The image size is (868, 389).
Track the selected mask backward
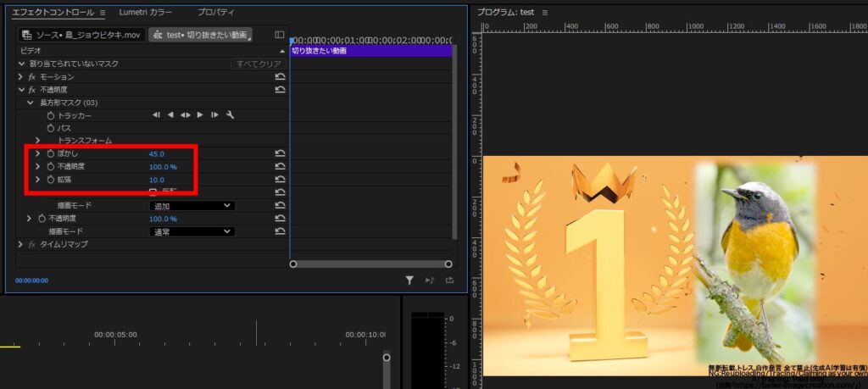pyautogui.click(x=170, y=115)
